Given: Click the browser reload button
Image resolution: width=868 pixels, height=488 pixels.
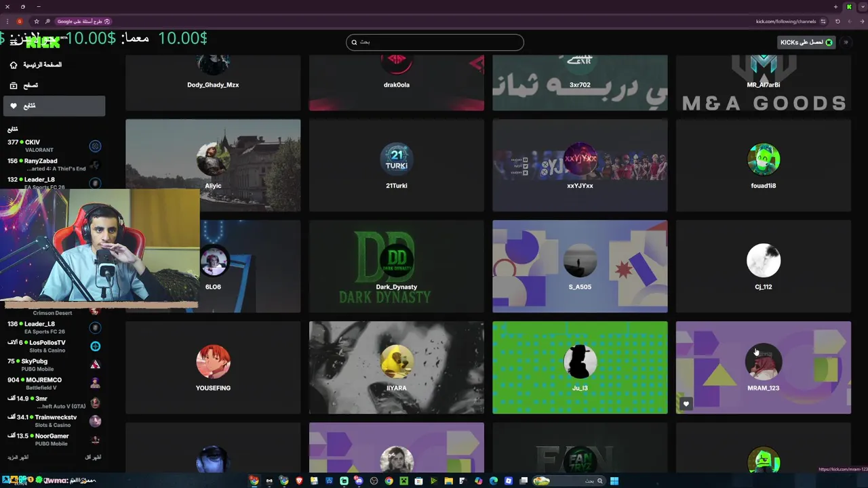Looking at the screenshot, I should pyautogui.click(x=837, y=22).
